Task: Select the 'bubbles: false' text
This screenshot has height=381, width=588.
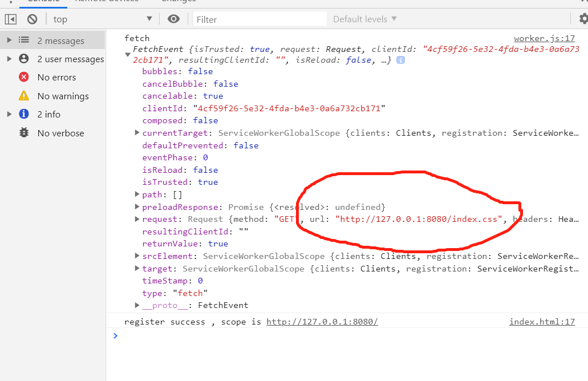Action: [x=177, y=71]
